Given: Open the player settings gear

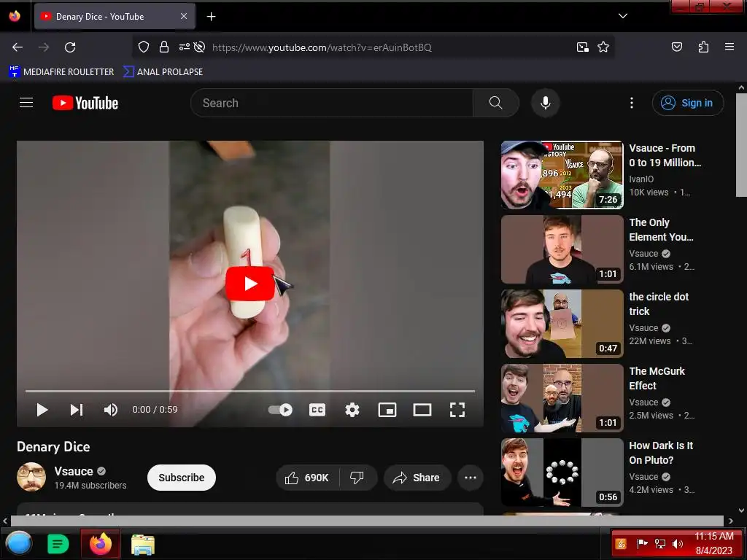Looking at the screenshot, I should 352,410.
